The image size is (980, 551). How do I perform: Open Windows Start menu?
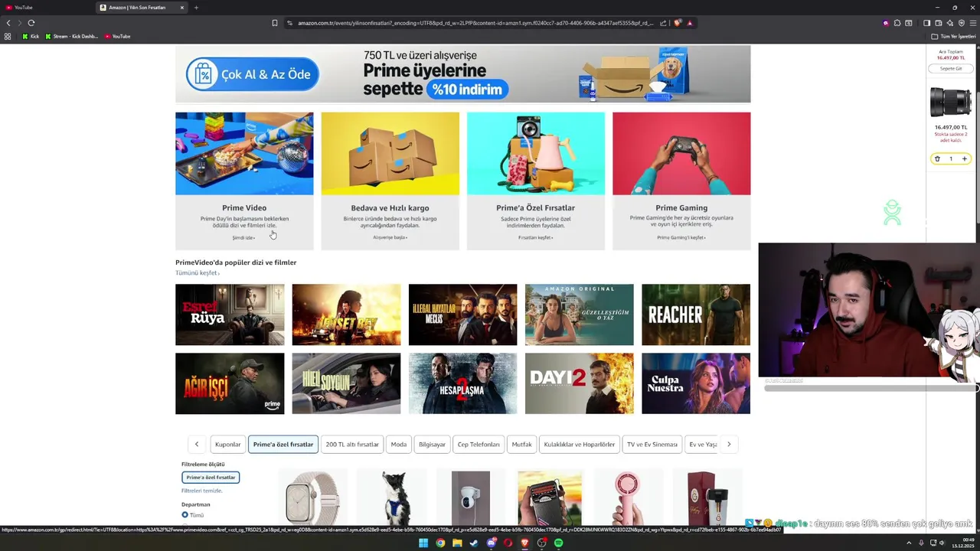tap(423, 543)
